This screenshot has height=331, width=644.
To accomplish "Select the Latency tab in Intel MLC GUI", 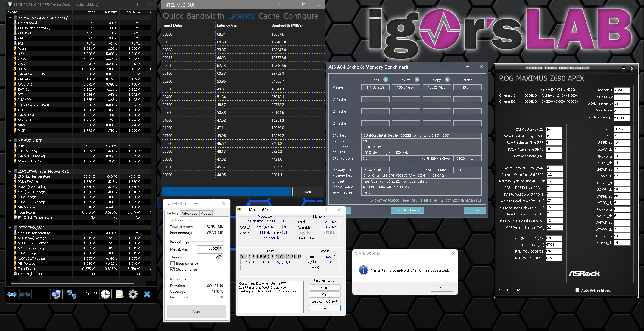I will (x=241, y=16).
